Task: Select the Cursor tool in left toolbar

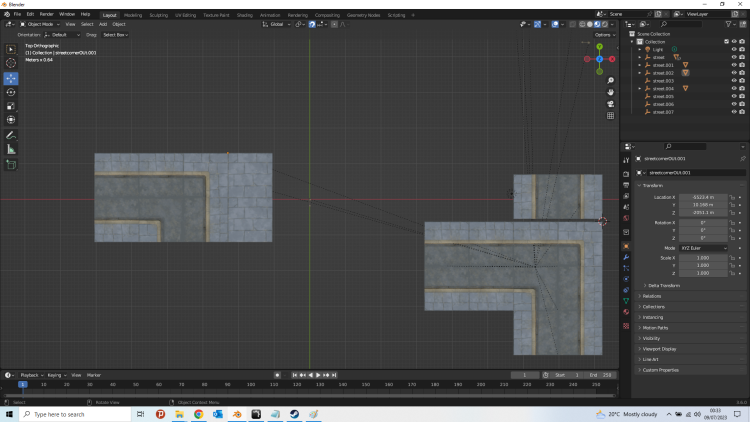Action: tap(11, 63)
